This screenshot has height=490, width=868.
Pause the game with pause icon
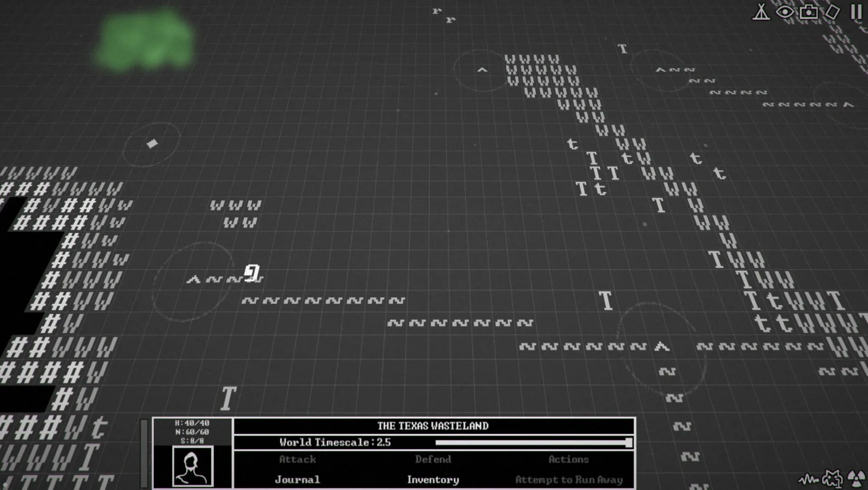(x=856, y=12)
